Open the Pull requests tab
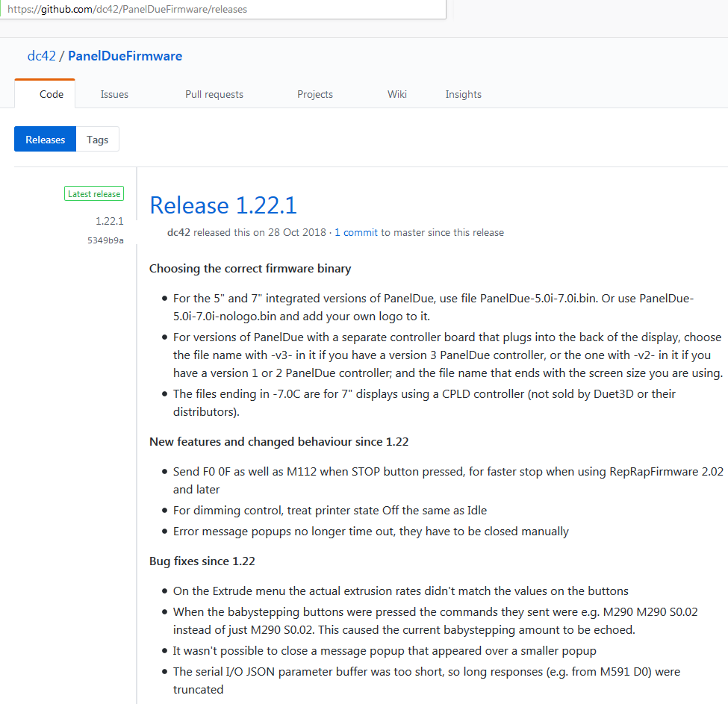The image size is (728, 704). click(x=214, y=94)
